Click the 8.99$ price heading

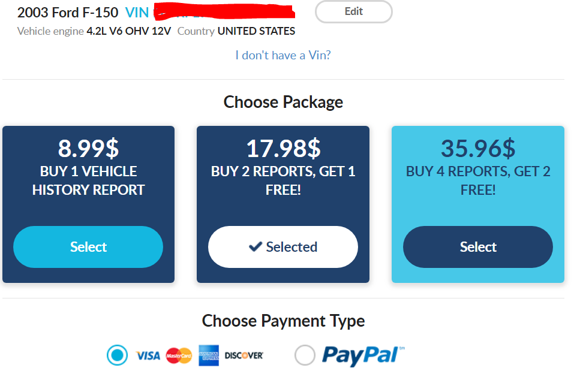pos(88,149)
